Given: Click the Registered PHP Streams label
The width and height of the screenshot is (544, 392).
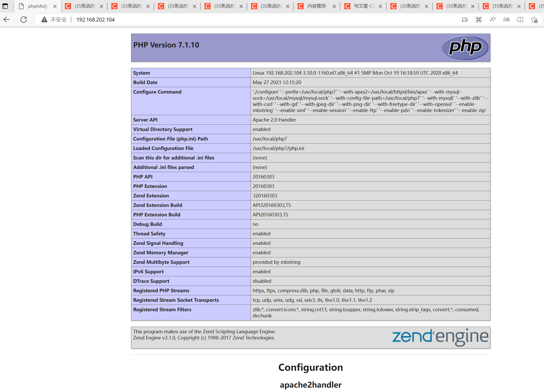Looking at the screenshot, I should [x=161, y=290].
